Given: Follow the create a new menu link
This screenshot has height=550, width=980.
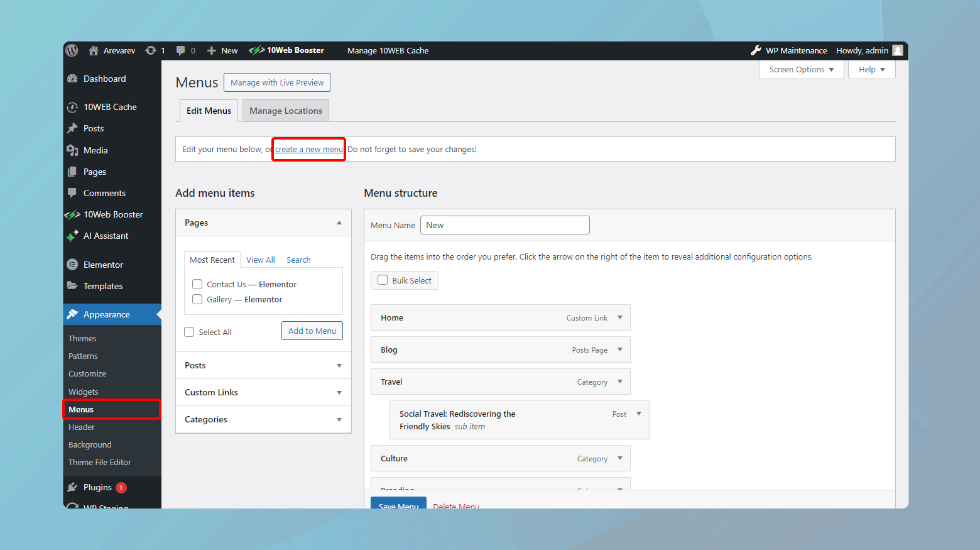Looking at the screenshot, I should 309,149.
